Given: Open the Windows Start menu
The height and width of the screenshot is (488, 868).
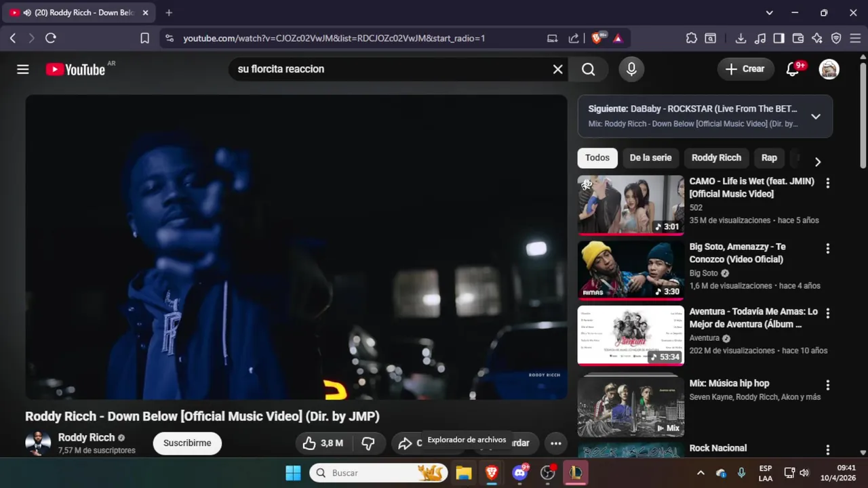Looking at the screenshot, I should coord(293,473).
